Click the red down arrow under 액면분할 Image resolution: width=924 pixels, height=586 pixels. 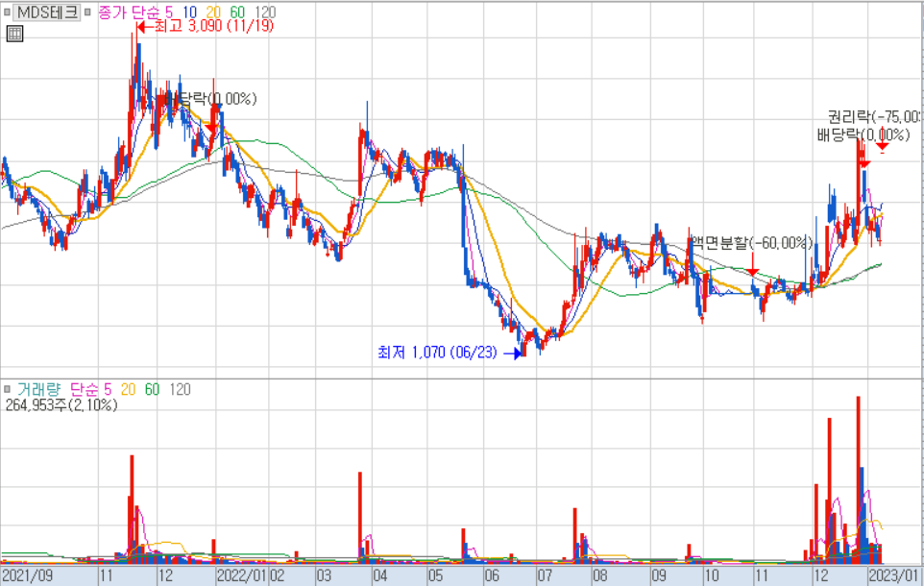[x=752, y=265]
